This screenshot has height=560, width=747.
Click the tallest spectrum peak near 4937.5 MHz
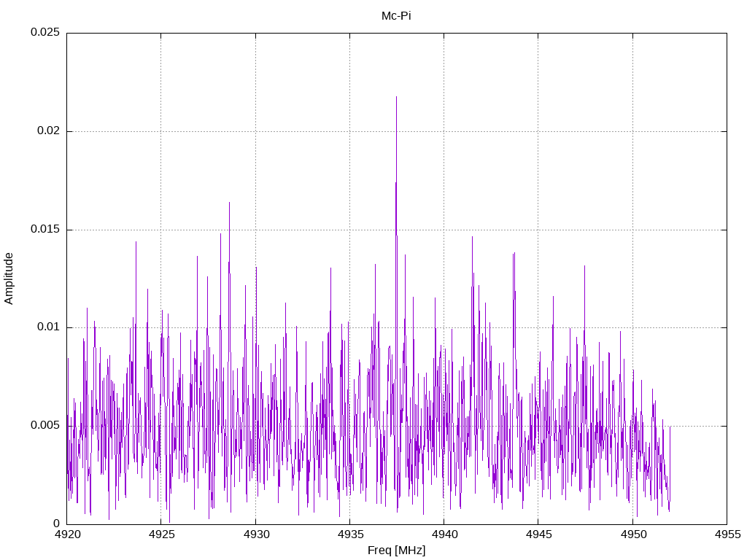coord(396,97)
